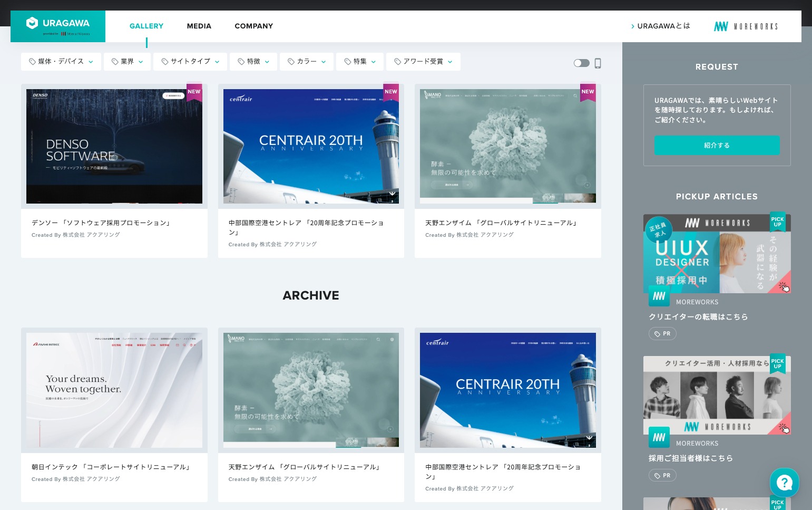Click the PR tag under 採用ご担当者様はこちら
This screenshot has height=510, width=812.
click(x=662, y=476)
